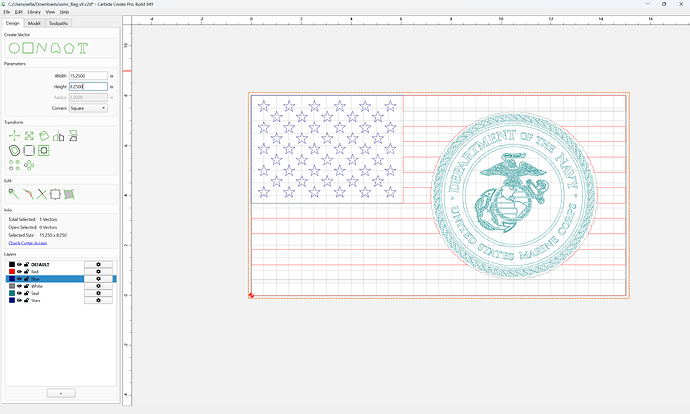Click the Scale transform tool

(29, 136)
